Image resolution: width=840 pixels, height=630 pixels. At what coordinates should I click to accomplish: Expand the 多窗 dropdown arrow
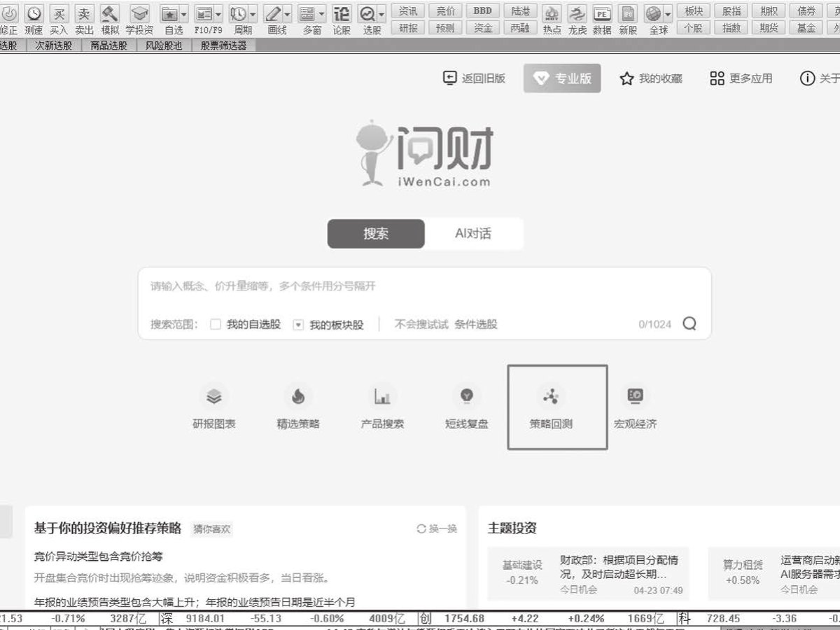pyautogui.click(x=321, y=13)
